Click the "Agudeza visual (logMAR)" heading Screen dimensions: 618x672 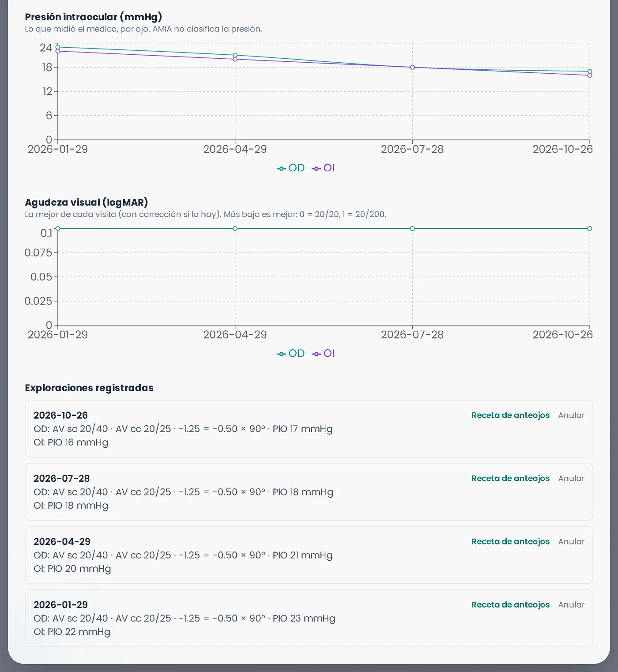(87, 203)
